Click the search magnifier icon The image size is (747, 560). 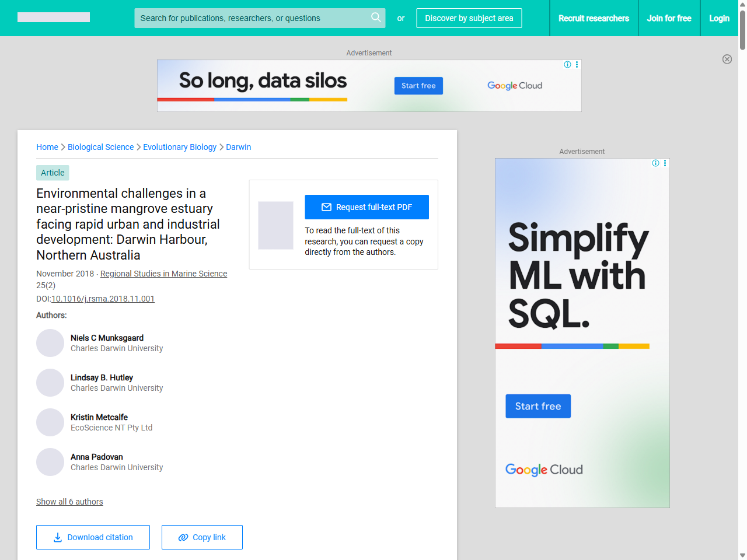(x=376, y=17)
